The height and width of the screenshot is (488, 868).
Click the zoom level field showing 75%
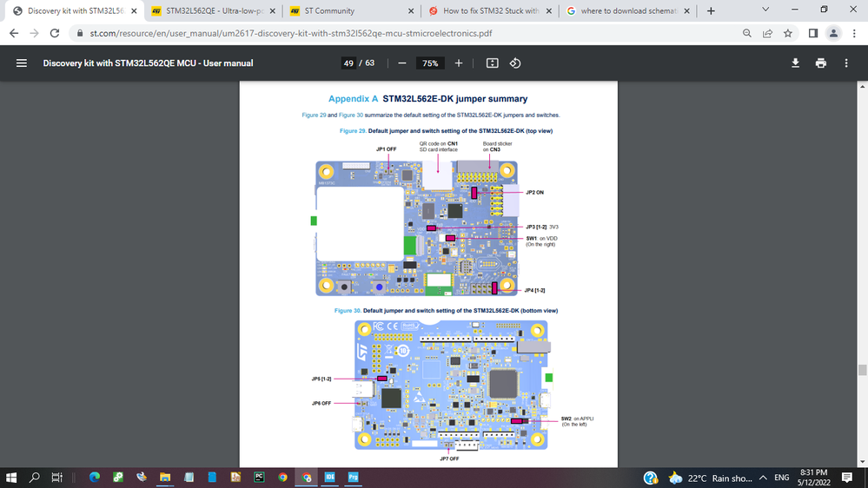pos(430,63)
